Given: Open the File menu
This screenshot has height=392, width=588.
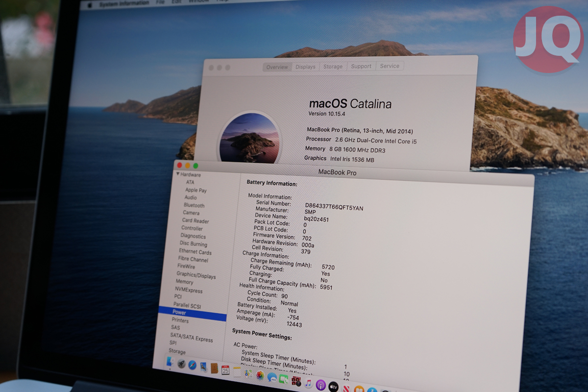Looking at the screenshot, I should click(x=160, y=2).
